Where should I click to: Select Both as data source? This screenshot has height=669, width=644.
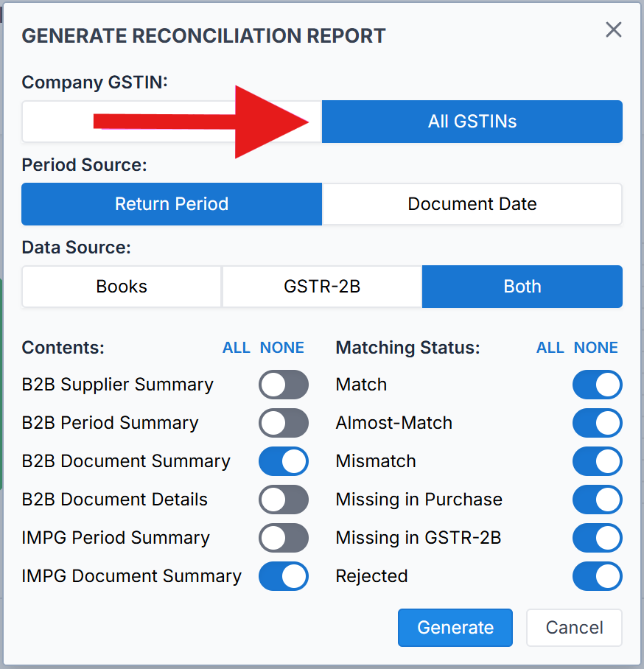point(522,287)
